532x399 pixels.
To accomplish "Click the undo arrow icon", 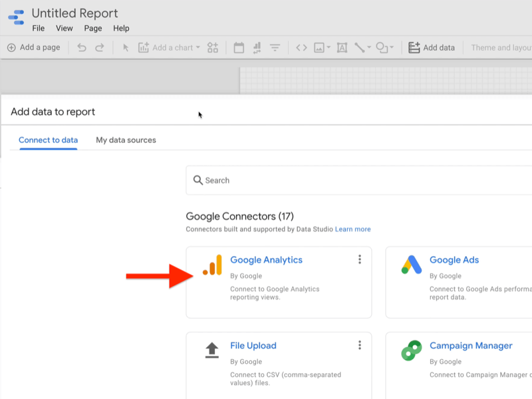I will [x=81, y=47].
